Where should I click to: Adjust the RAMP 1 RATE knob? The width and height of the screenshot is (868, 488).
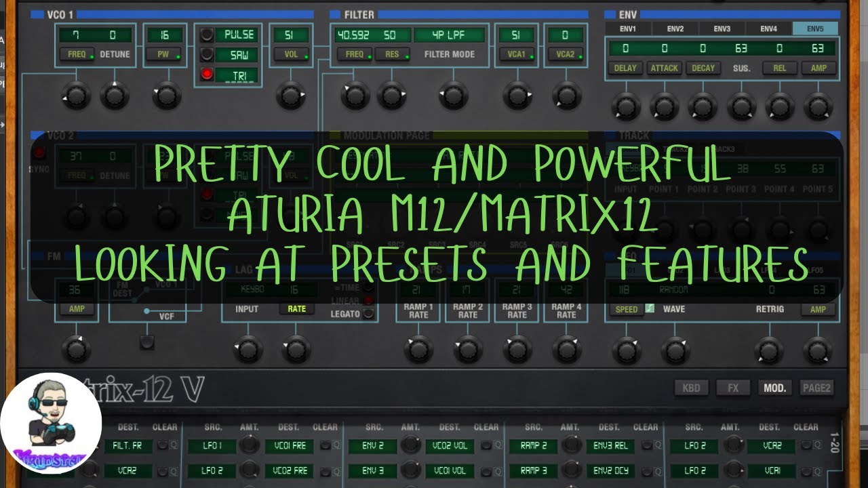pyautogui.click(x=418, y=349)
